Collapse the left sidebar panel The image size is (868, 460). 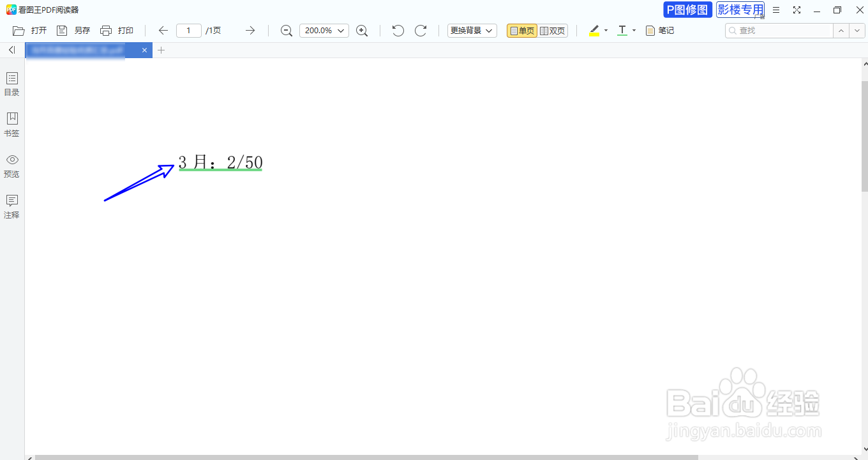pyautogui.click(x=11, y=50)
